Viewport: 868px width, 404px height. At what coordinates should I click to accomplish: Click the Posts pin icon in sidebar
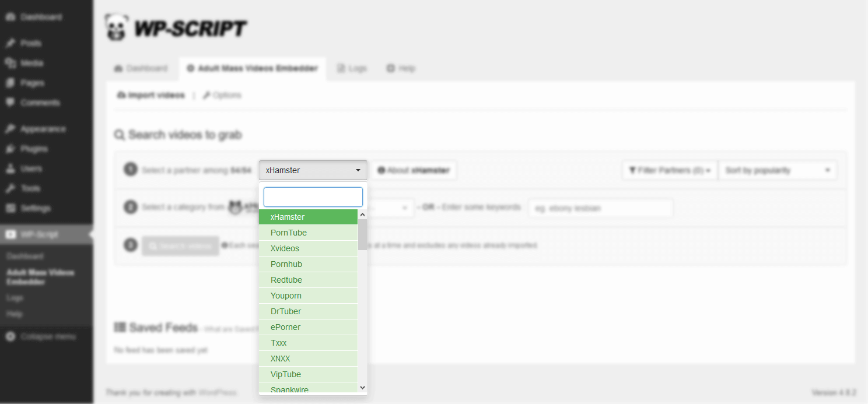(10, 43)
